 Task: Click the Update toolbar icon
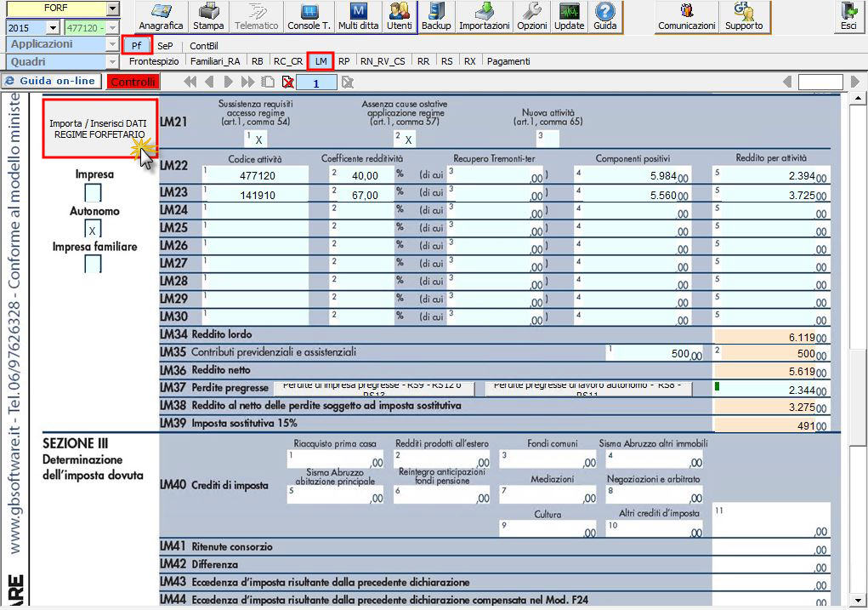click(569, 17)
